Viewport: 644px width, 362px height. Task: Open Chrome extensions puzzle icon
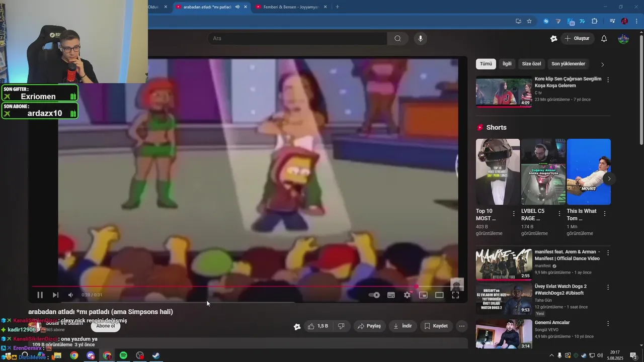click(x=594, y=21)
